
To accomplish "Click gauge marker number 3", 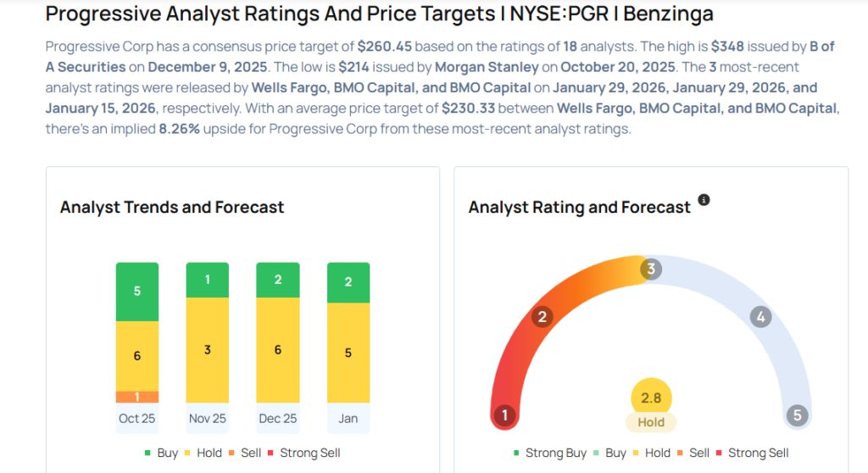I will pyautogui.click(x=650, y=270).
